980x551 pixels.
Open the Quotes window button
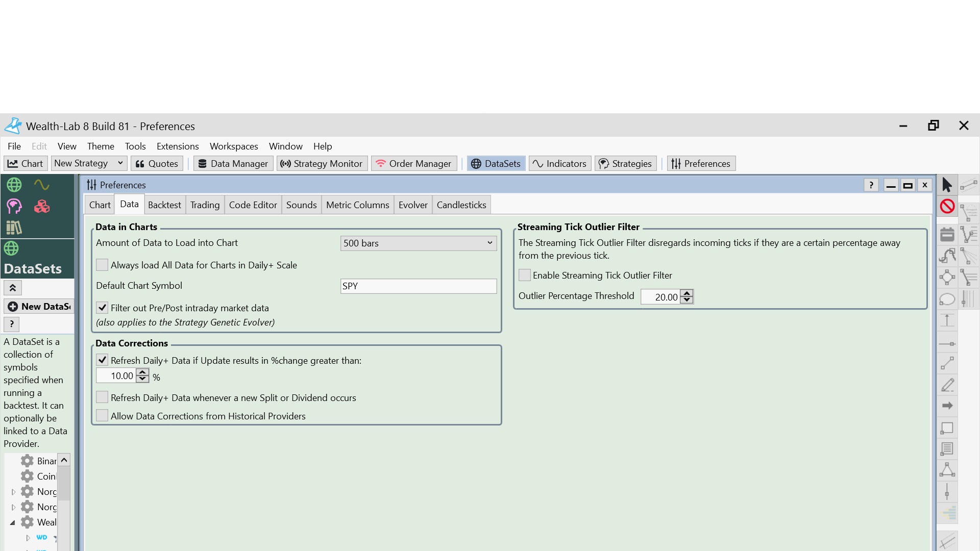157,163
